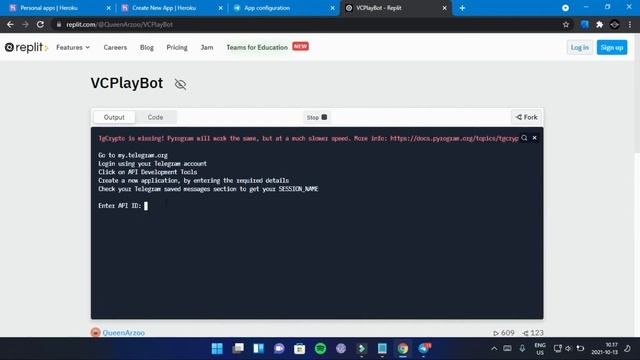Image resolution: width=640 pixels, height=360 pixels.
Task: Open the microphone tray icon
Action: click(522, 348)
